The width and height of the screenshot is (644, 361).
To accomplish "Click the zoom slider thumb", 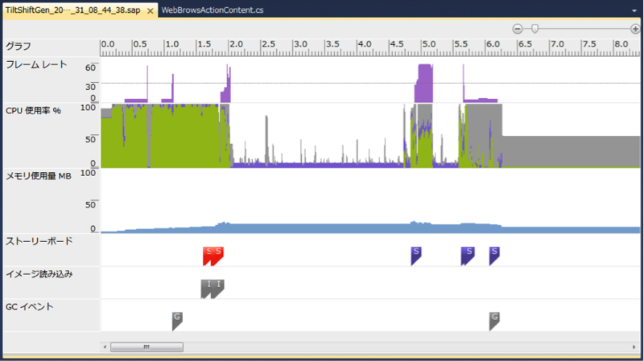I will coord(535,29).
